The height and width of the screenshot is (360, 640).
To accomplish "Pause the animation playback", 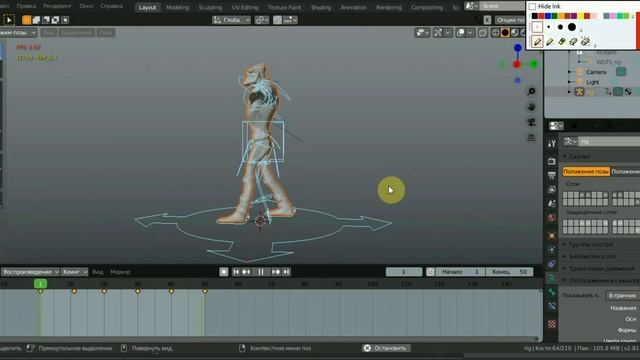I will click(x=260, y=272).
